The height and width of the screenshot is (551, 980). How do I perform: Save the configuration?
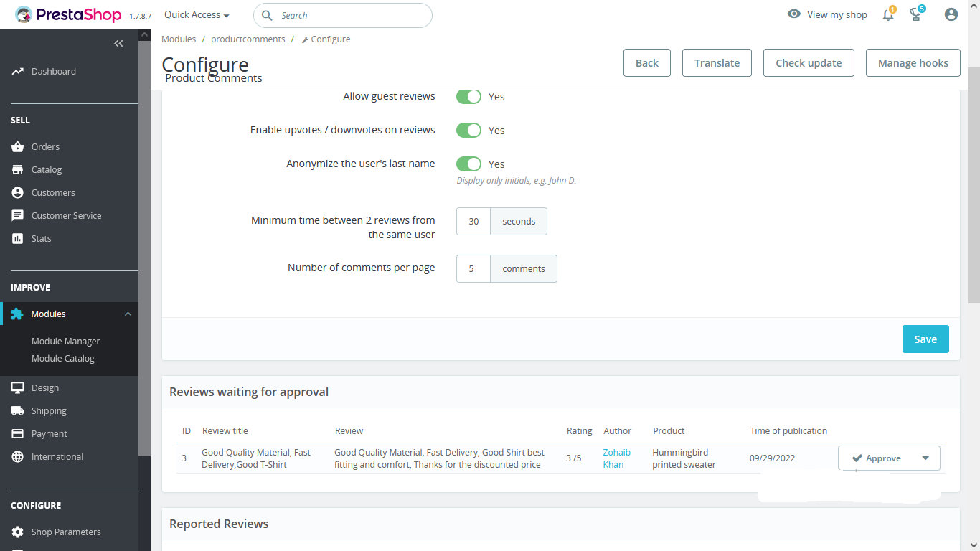(x=925, y=339)
